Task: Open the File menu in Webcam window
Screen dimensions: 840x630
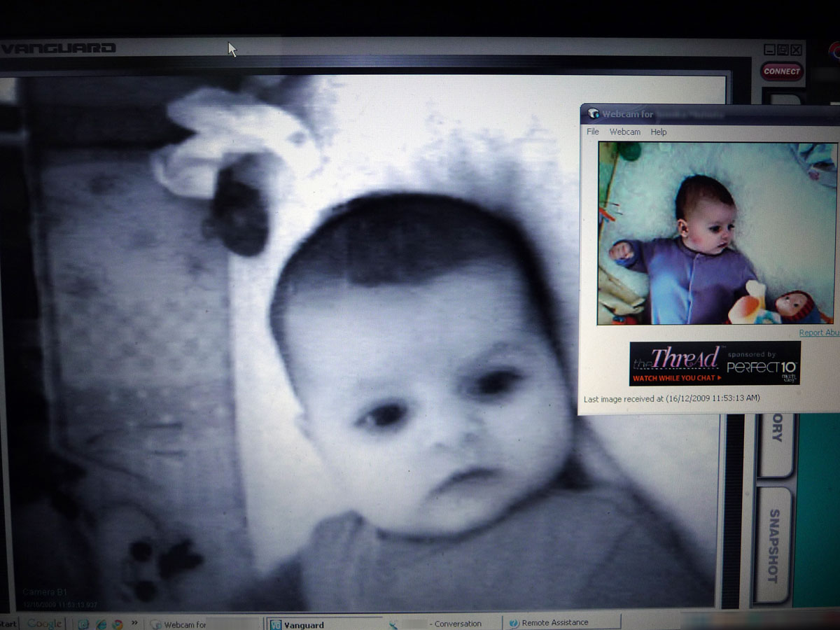Action: [593, 132]
